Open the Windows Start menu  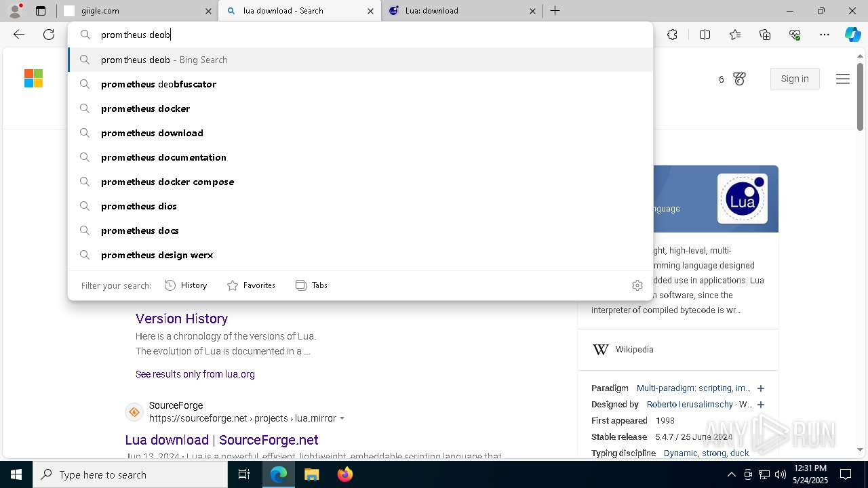pos(16,474)
